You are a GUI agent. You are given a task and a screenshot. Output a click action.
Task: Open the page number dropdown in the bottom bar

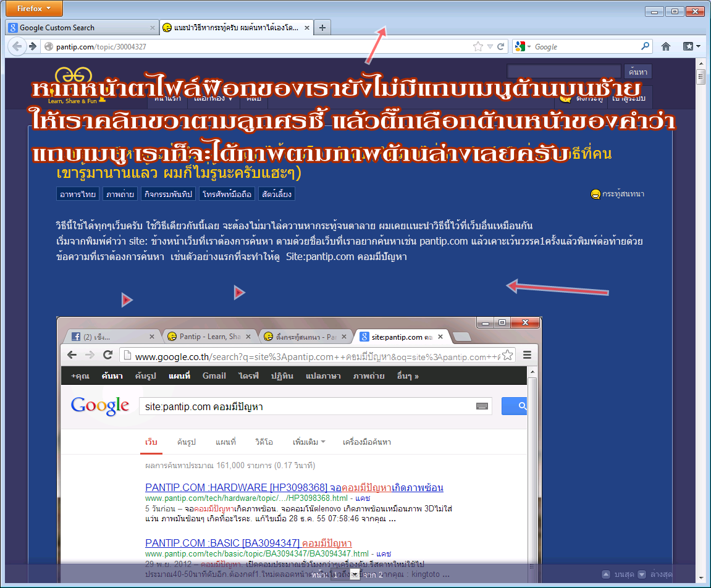pyautogui.click(x=355, y=575)
